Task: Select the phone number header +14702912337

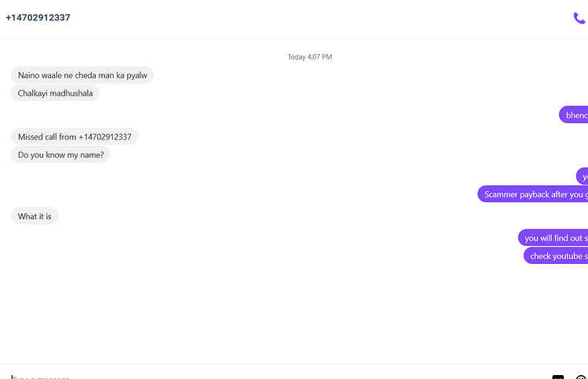Action: click(38, 17)
